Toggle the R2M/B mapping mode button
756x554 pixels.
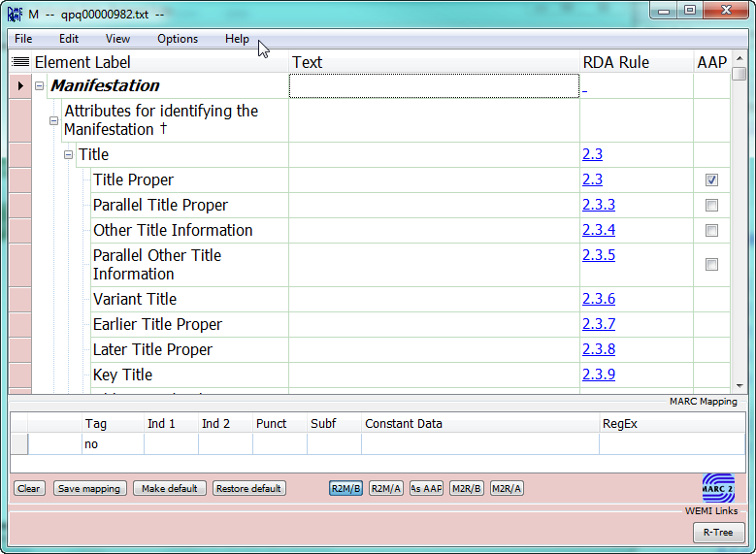click(x=345, y=488)
